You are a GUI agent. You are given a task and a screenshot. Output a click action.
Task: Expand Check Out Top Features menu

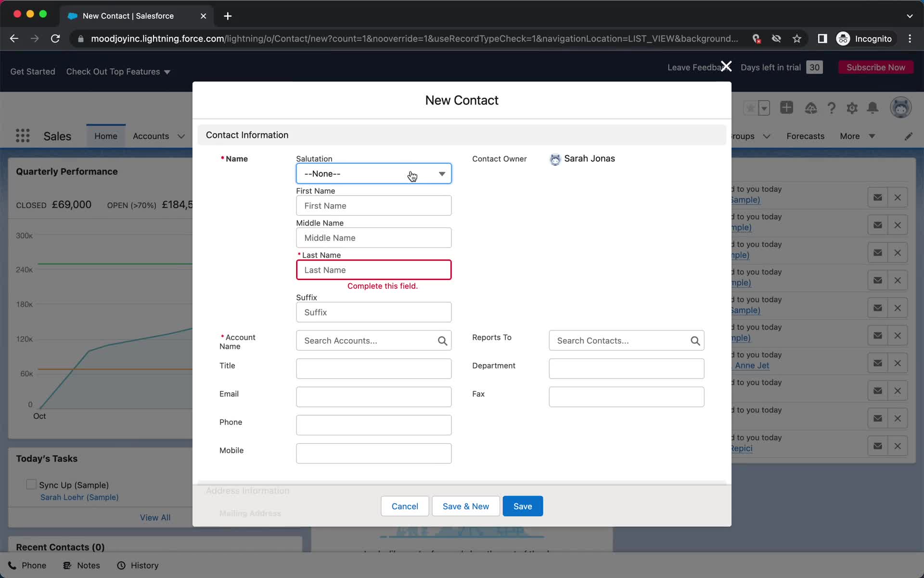click(x=118, y=71)
